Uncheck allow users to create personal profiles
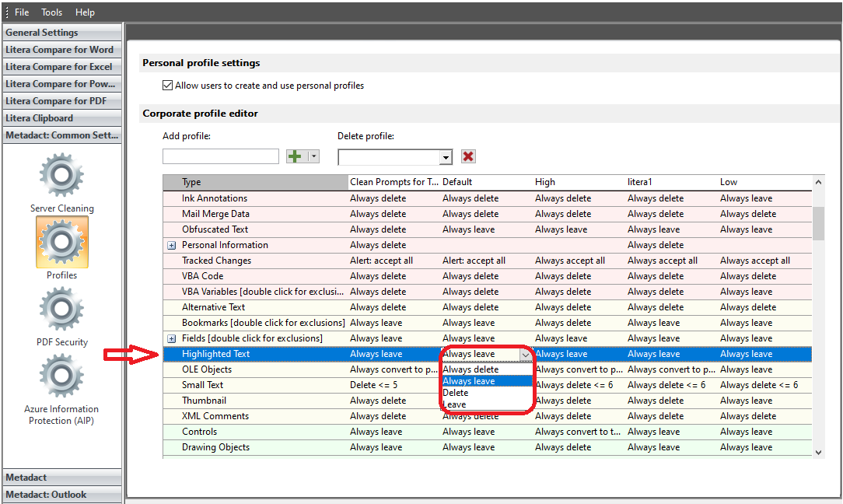The height and width of the screenshot is (504, 843). pos(168,86)
